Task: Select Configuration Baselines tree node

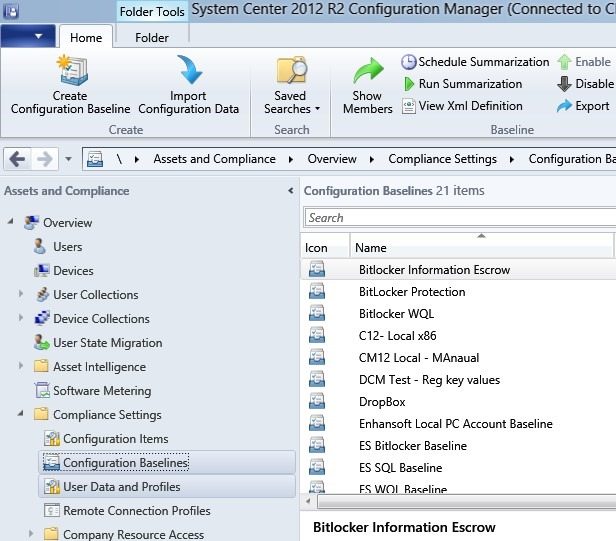Action: (167, 463)
